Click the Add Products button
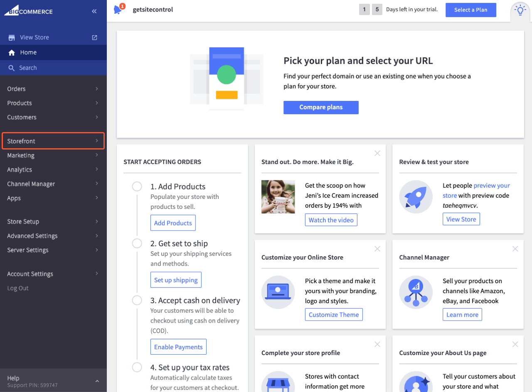Screen dimensions: 532x392 pyautogui.click(x=173, y=223)
